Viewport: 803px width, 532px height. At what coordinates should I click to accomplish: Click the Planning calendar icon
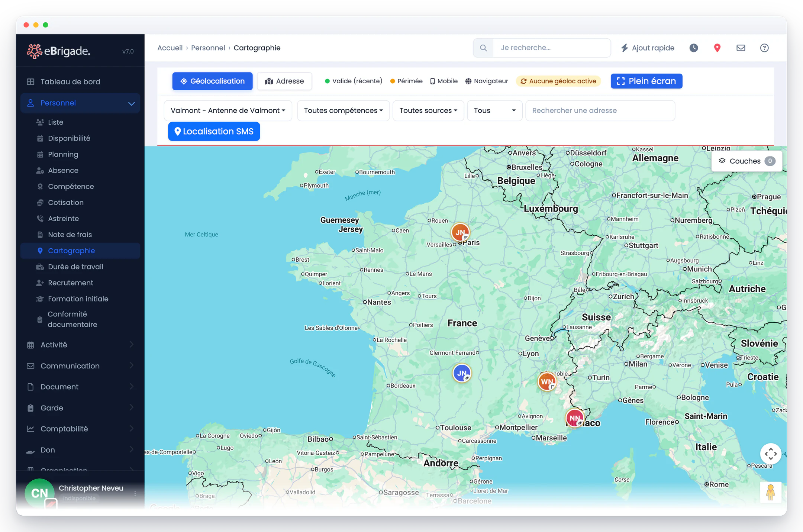pos(40,154)
